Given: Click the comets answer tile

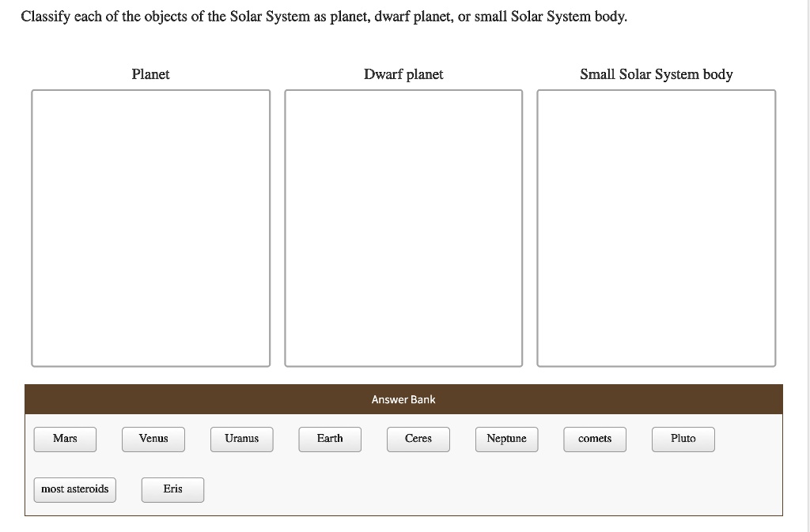Looking at the screenshot, I should point(594,439).
